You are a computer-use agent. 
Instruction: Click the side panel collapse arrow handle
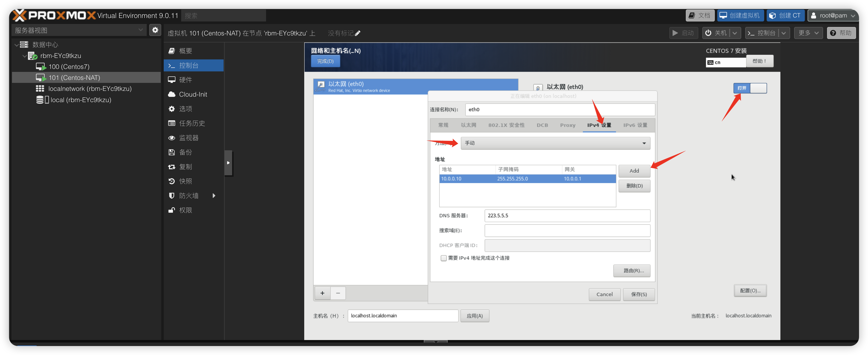click(228, 163)
